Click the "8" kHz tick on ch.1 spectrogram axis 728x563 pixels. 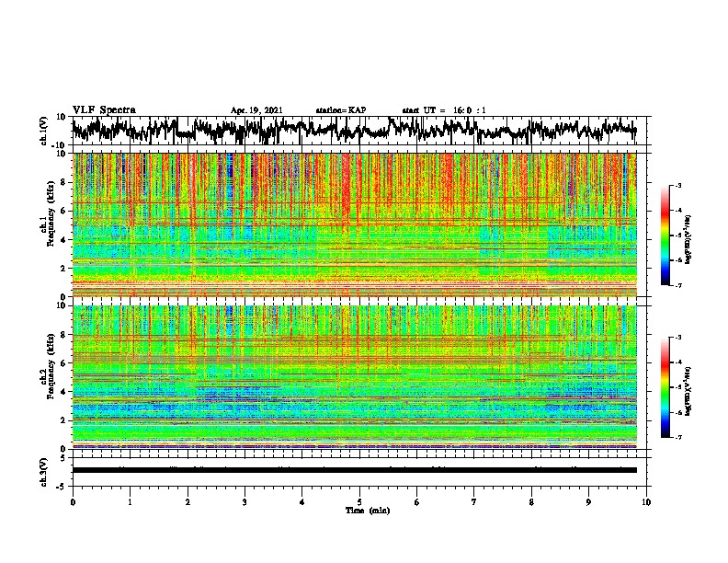click(x=64, y=182)
